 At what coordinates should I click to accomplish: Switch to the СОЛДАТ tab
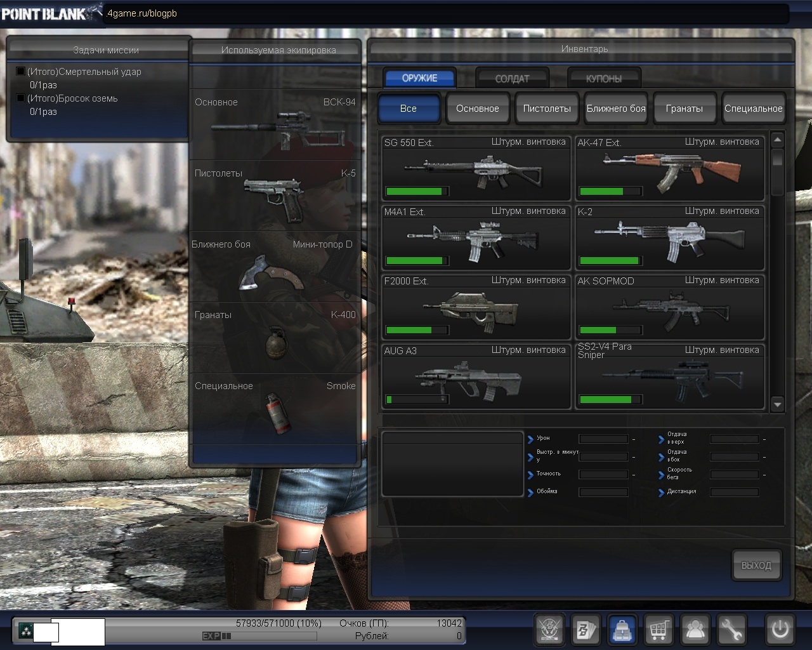pos(512,79)
